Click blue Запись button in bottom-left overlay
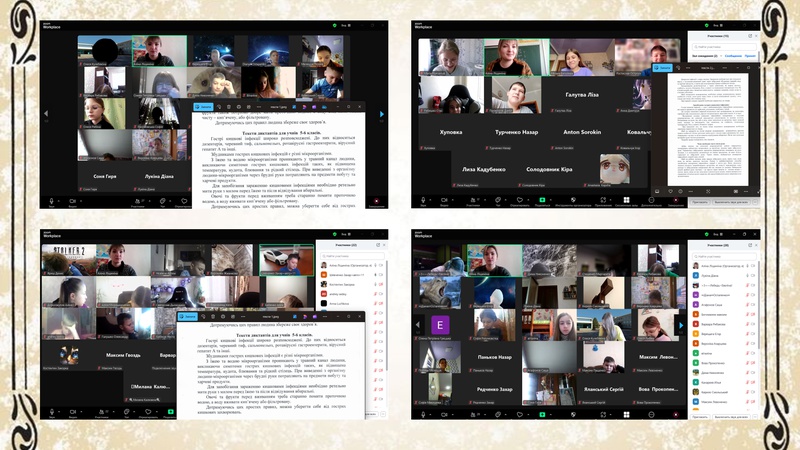Viewport: 800px width, 450px height. tap(187, 317)
